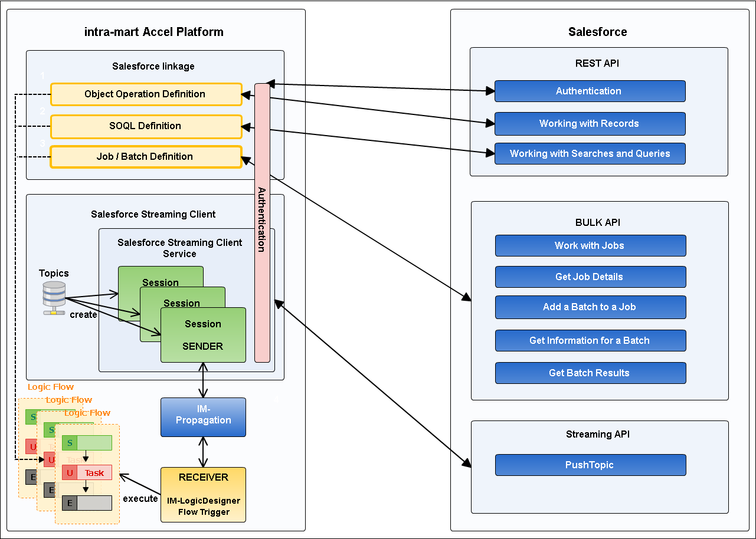Click the Work with Jobs block
Image resolution: width=756 pixels, height=539 pixels.
(590, 245)
